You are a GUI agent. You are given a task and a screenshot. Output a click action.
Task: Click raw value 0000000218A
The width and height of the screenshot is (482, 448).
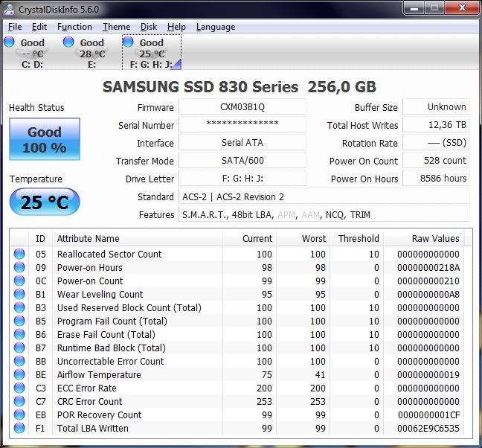(428, 267)
